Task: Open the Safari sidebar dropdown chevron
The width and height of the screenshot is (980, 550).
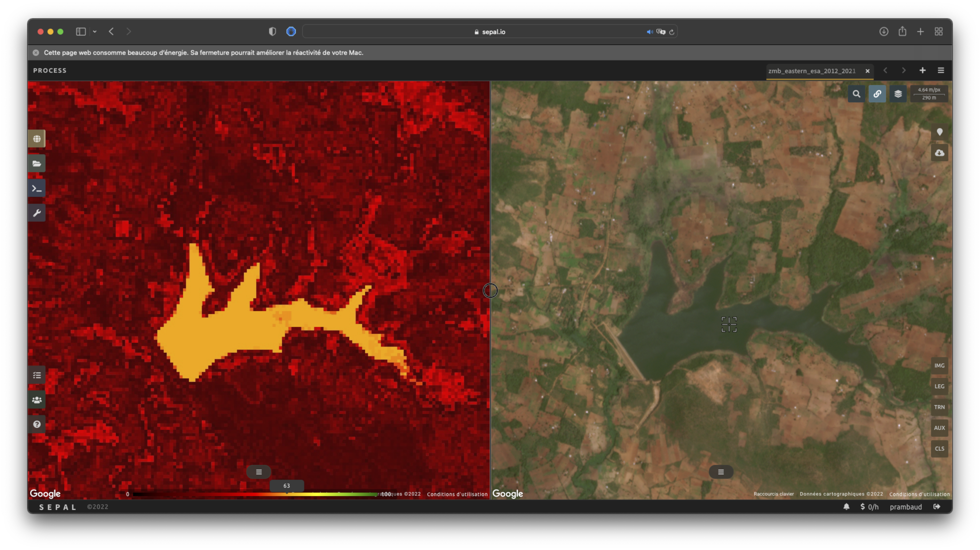Action: click(x=95, y=32)
